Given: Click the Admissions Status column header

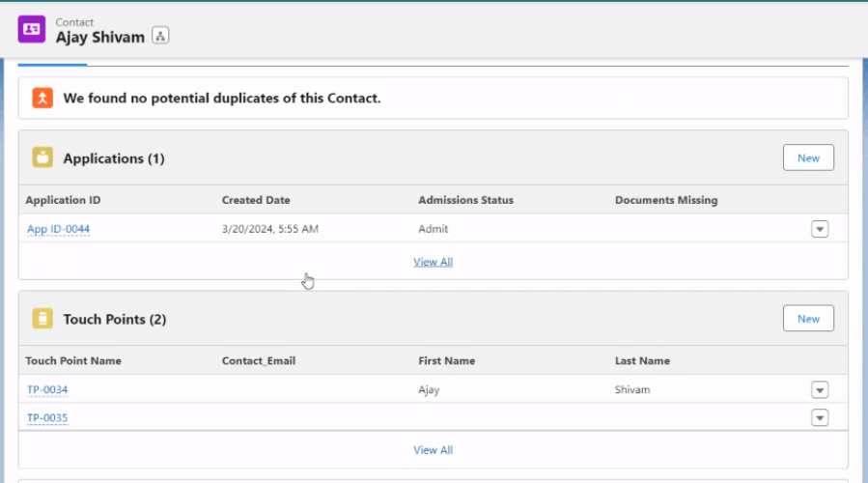Looking at the screenshot, I should (x=465, y=200).
